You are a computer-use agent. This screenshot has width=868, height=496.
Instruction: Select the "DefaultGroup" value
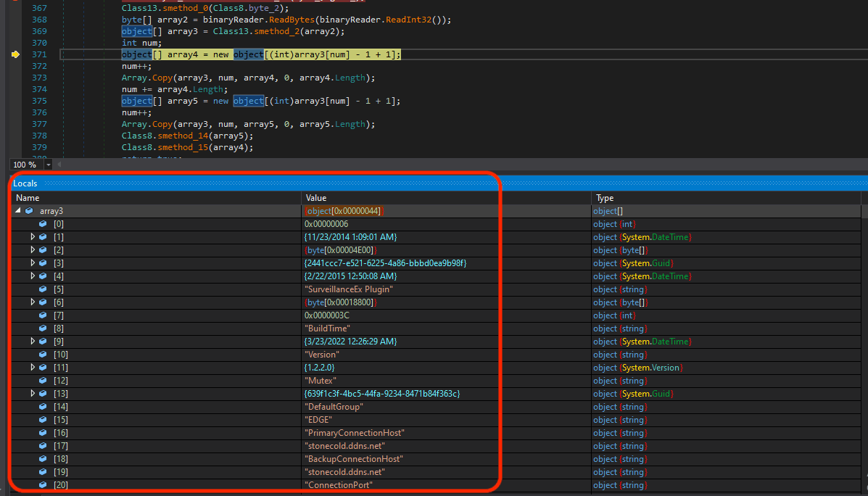(x=334, y=406)
